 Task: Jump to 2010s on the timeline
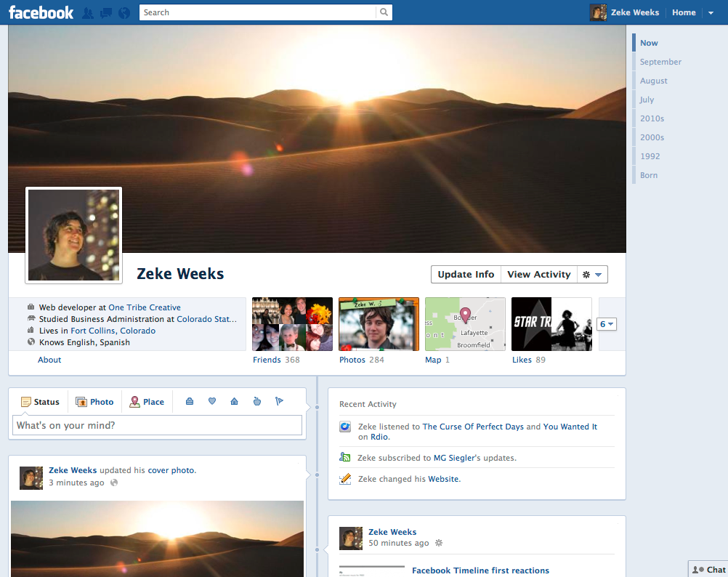652,118
